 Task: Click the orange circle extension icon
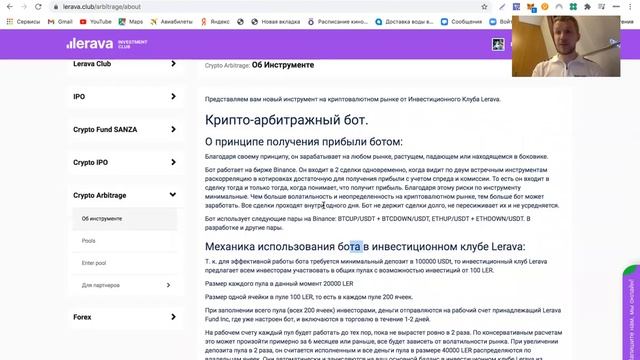pos(544,7)
